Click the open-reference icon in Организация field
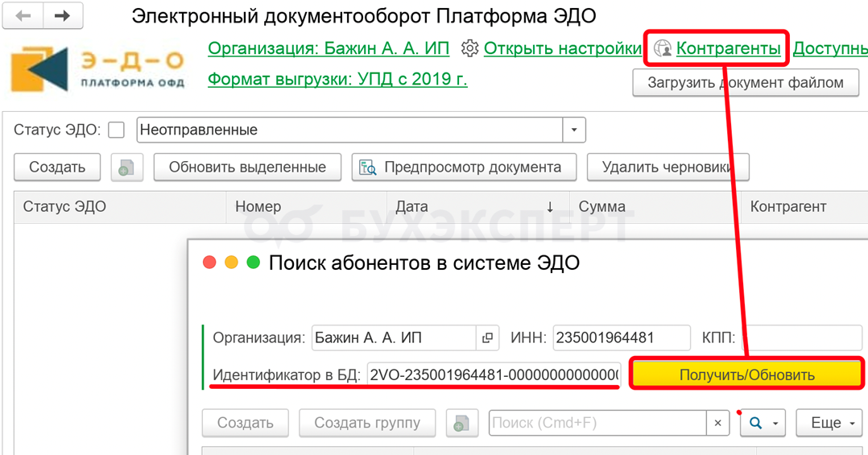Viewport: 868px width, 455px height. (488, 337)
